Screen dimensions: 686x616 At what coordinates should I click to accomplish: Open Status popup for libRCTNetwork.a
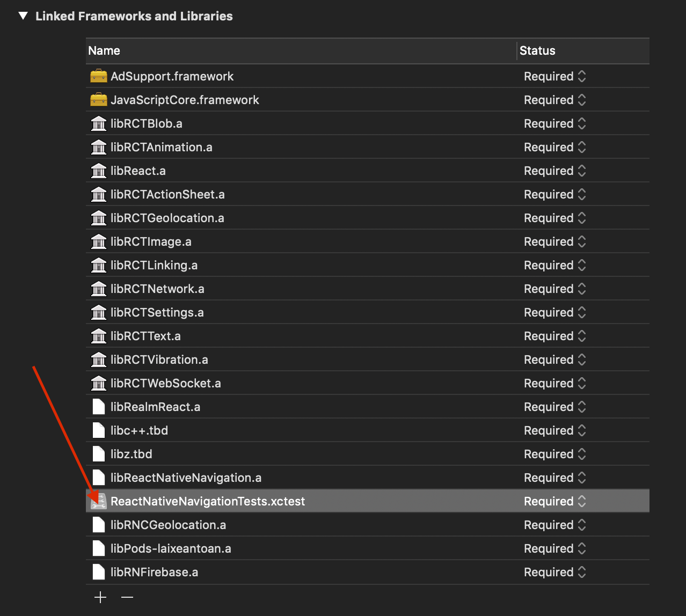(555, 289)
